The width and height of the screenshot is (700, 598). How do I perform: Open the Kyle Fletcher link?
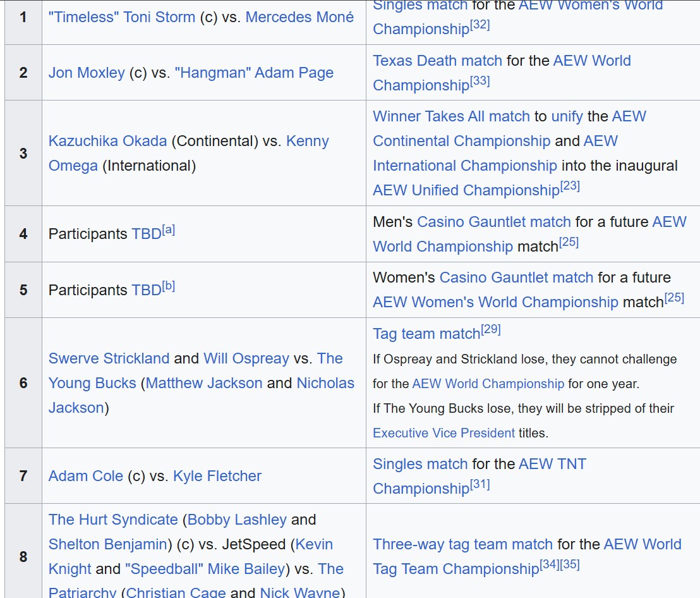pos(217,476)
